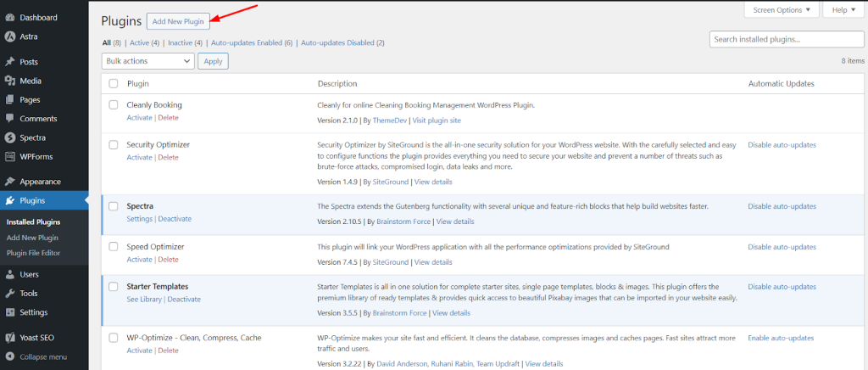This screenshot has width=868, height=370.
Task: Check the WP-Optimize plugin checkbox
Action: (114, 337)
